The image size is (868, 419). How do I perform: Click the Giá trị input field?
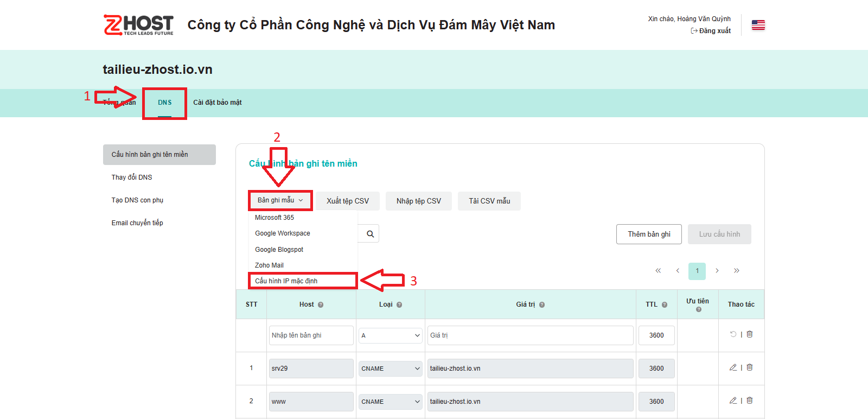pyautogui.click(x=530, y=335)
